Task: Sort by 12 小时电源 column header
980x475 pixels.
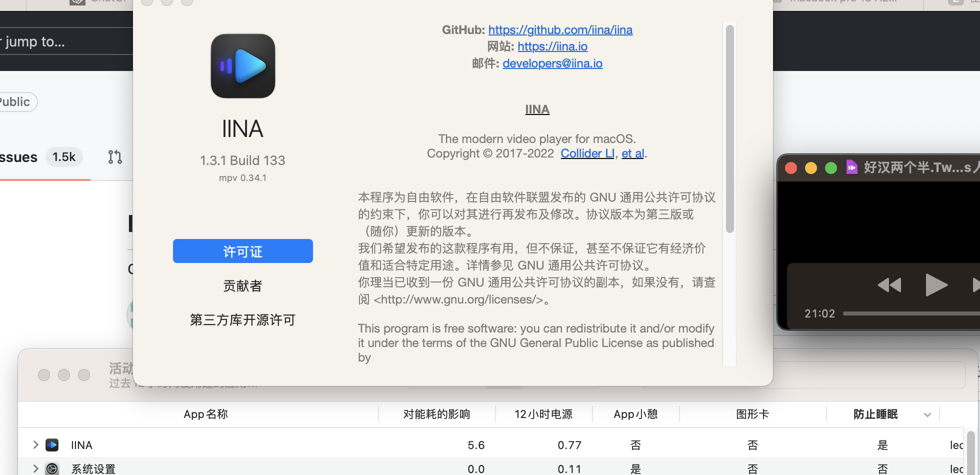Action: point(543,414)
